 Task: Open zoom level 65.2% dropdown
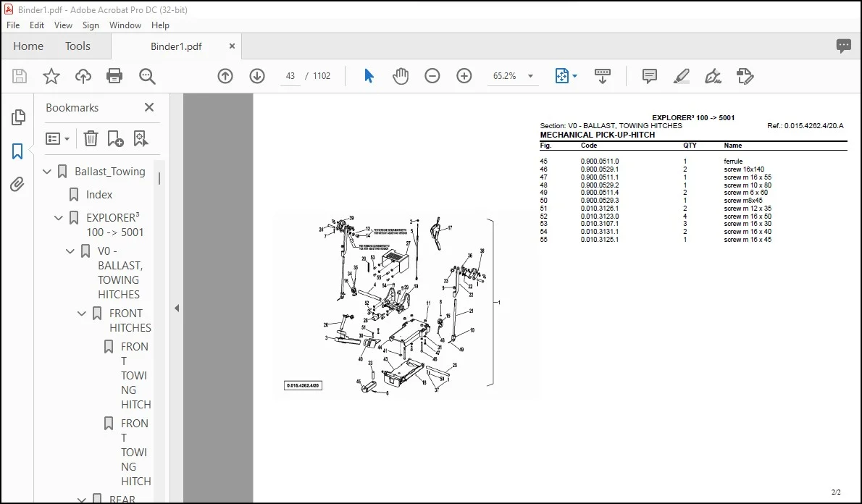pos(530,76)
